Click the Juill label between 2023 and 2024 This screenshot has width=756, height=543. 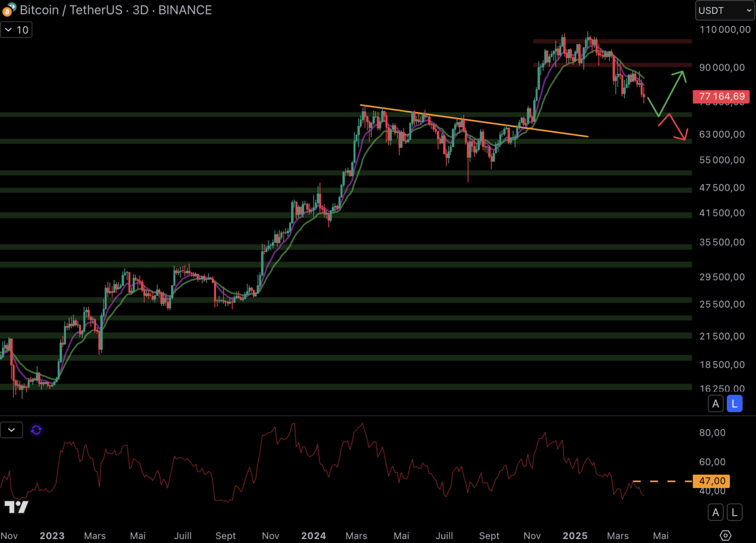182,536
